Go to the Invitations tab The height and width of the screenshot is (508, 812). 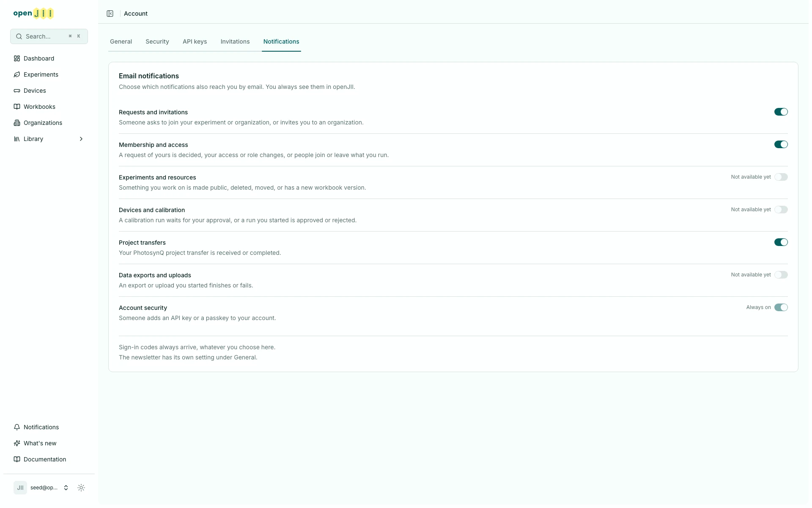pos(235,41)
